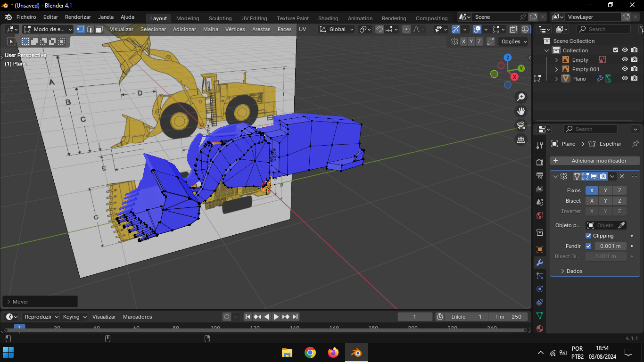Click the pin icon in Properties breadcrumb
644x362 pixels.
point(636,144)
